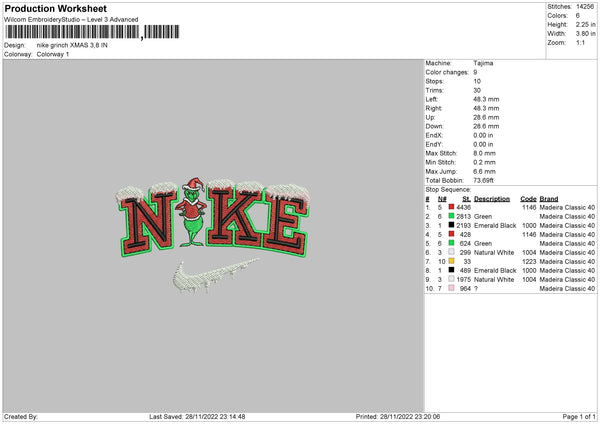Click the St. column header
This screenshot has height=424, width=600.
tap(466, 197)
